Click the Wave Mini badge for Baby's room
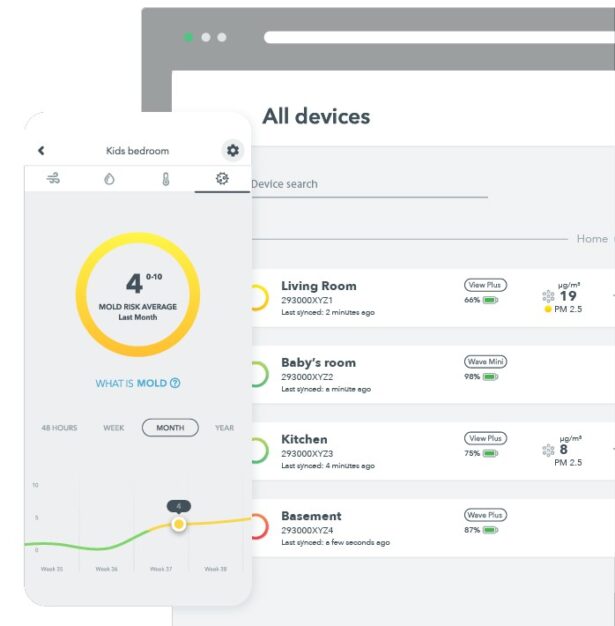Viewport: 615px width, 626px height. 485,362
